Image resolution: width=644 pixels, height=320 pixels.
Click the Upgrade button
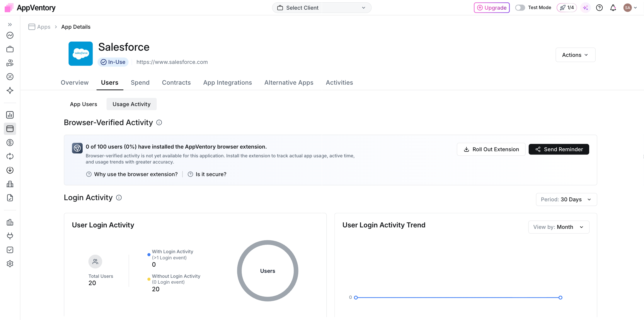coord(492,8)
